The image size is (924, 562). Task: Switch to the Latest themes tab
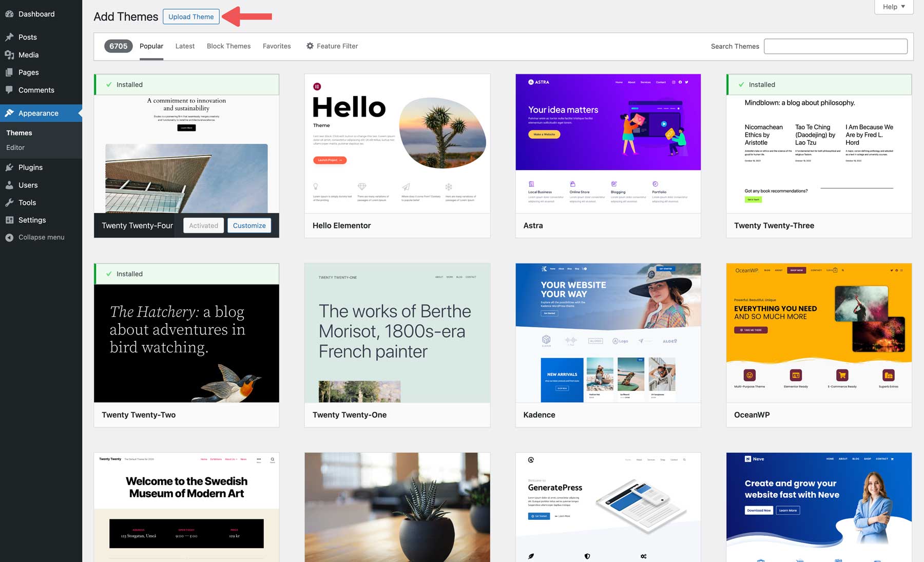tap(185, 46)
